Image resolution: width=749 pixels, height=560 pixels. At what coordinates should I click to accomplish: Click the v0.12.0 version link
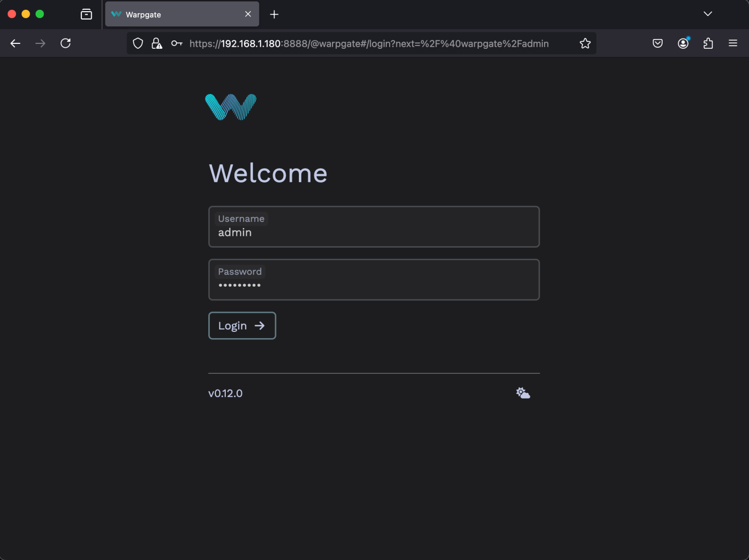pyautogui.click(x=225, y=393)
